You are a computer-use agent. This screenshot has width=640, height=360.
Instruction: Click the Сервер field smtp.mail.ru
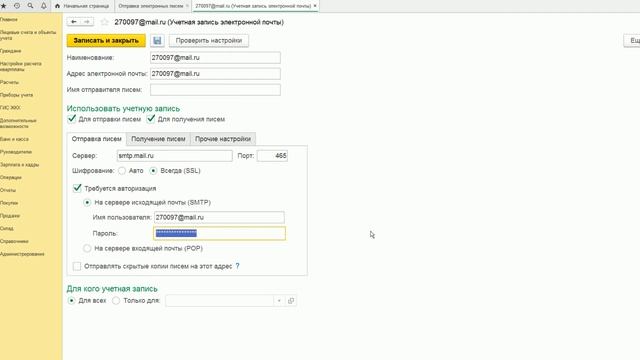(x=174, y=156)
